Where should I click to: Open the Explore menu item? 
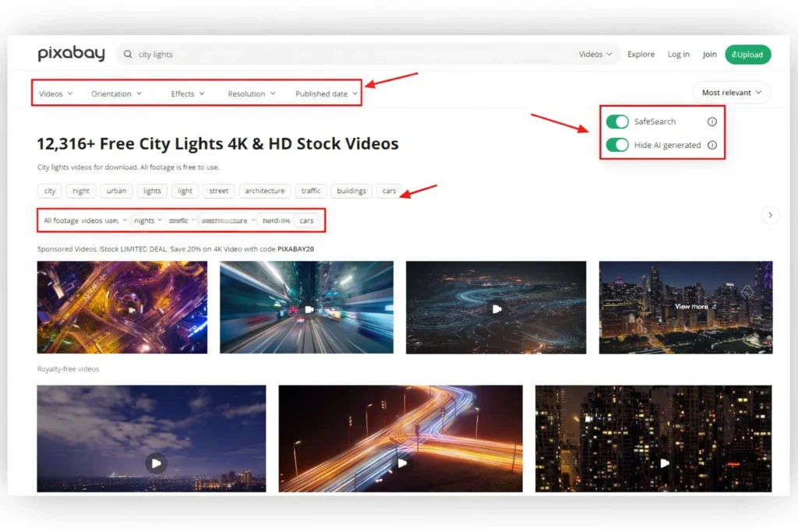click(x=641, y=55)
